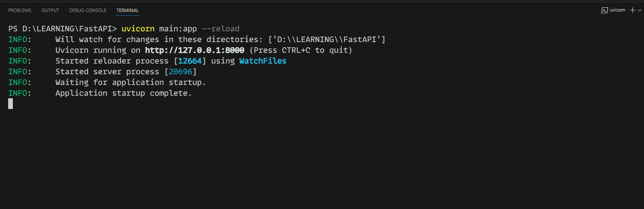Click the uvicorn terminal name in panel header
Image resolution: width=644 pixels, height=209 pixels.
(x=617, y=10)
